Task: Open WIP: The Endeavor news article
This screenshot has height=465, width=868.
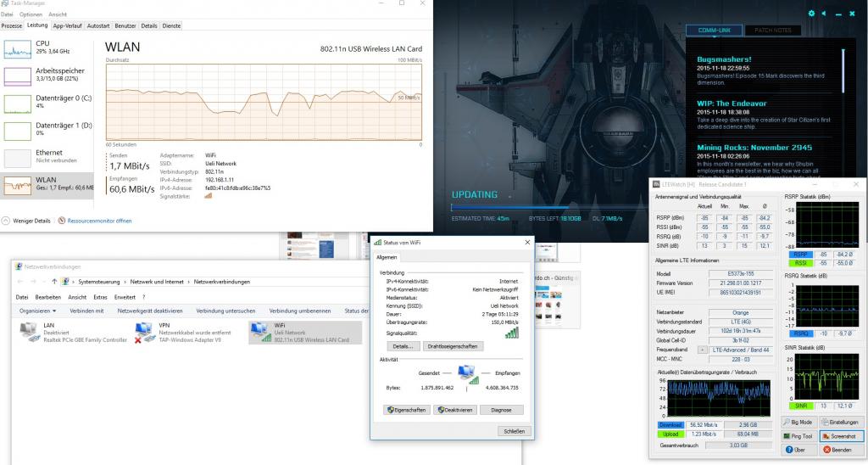Action: point(732,104)
